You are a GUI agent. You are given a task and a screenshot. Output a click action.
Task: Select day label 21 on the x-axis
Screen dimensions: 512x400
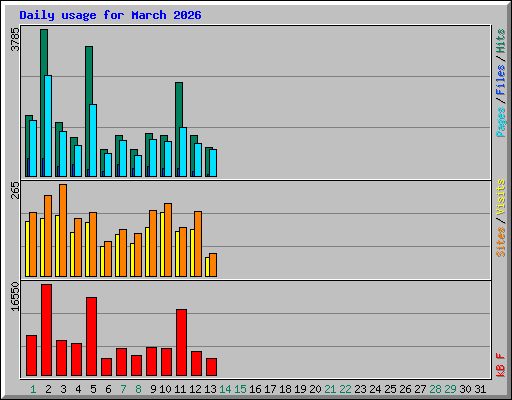pos(330,389)
